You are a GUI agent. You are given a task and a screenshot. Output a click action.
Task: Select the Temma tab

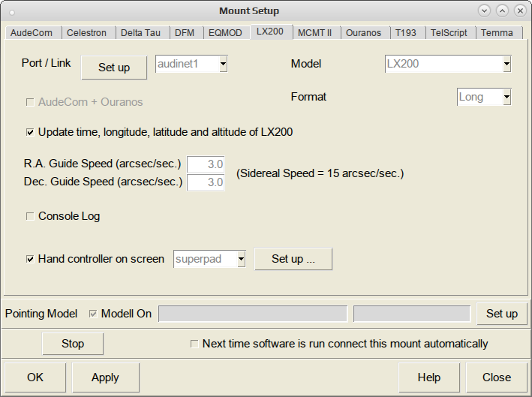(x=497, y=33)
